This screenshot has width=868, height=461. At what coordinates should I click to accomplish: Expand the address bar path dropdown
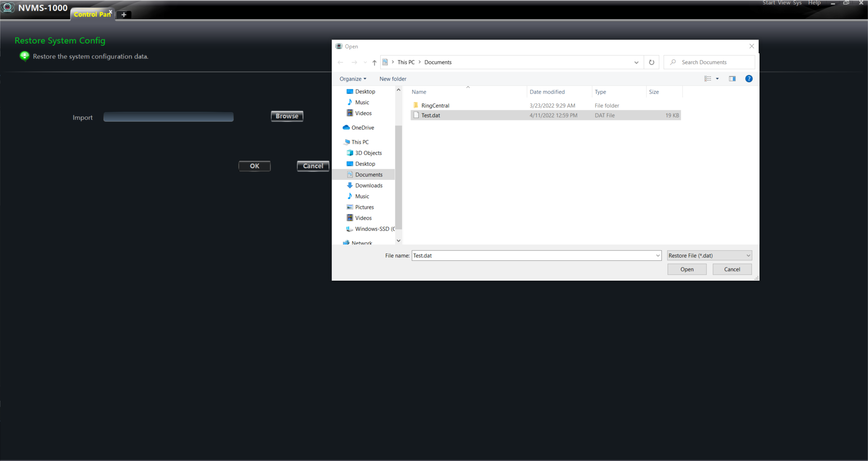click(x=636, y=62)
